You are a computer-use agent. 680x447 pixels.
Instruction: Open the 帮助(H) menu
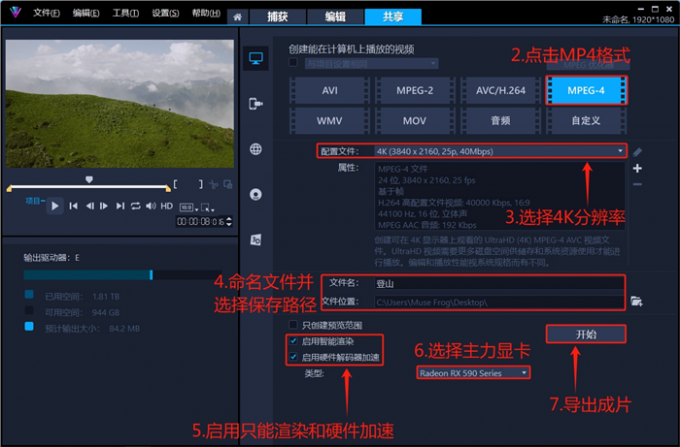pyautogui.click(x=206, y=13)
